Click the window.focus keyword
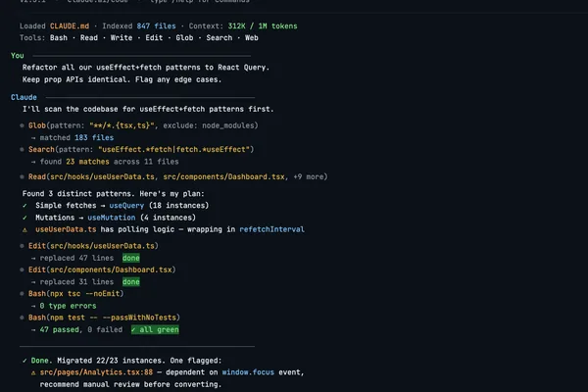 pos(248,372)
